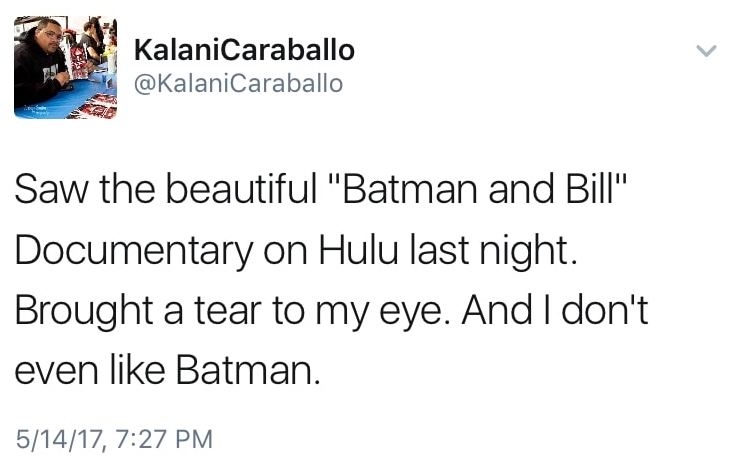Click the KalaniCaraballo profile avatar photo
The height and width of the screenshot is (473, 738).
65,68
